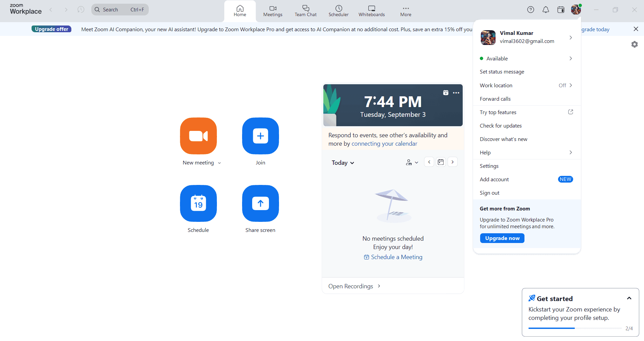
Task: Click the Upgrade now button
Action: 502,238
